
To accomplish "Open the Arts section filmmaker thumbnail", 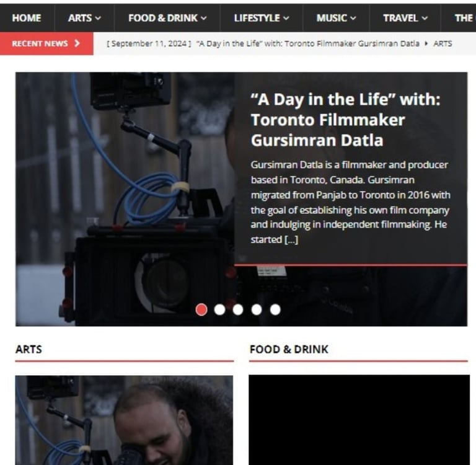I will (124, 420).
